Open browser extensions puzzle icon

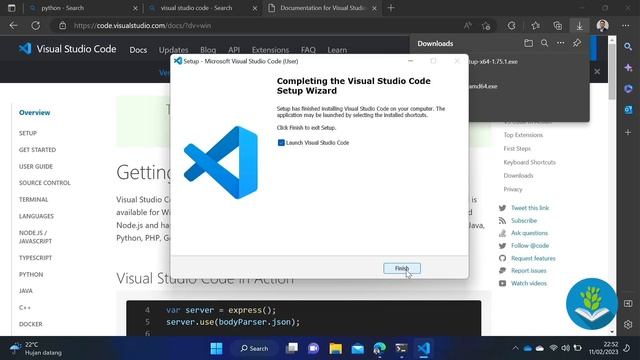(x=511, y=25)
